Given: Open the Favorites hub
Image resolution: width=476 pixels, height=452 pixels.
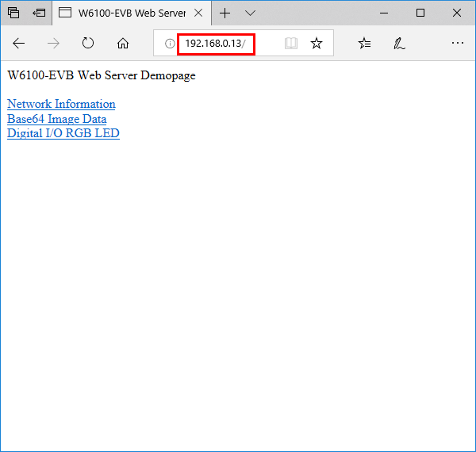Looking at the screenshot, I should [364, 44].
